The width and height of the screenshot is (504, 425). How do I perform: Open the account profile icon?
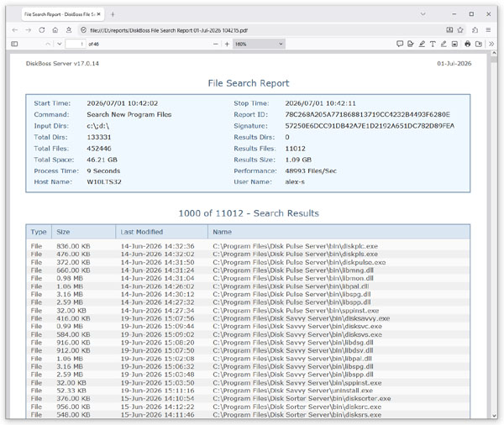pyautogui.click(x=69, y=30)
